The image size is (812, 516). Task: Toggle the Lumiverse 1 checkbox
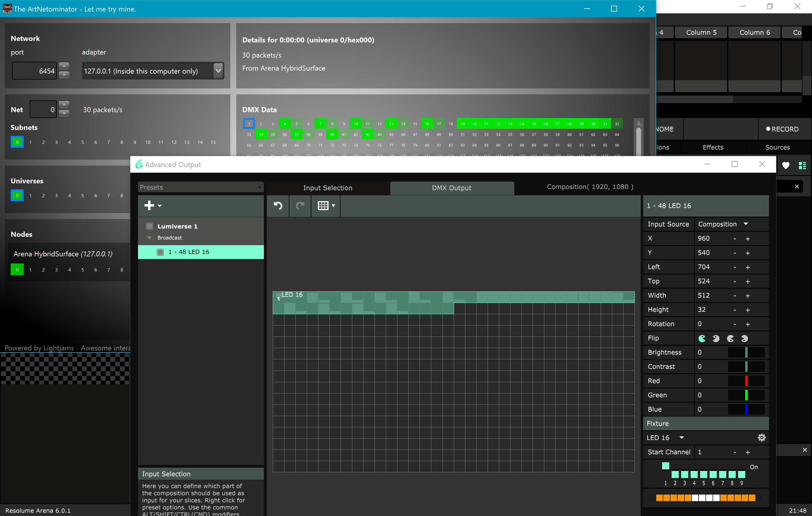[x=150, y=226]
